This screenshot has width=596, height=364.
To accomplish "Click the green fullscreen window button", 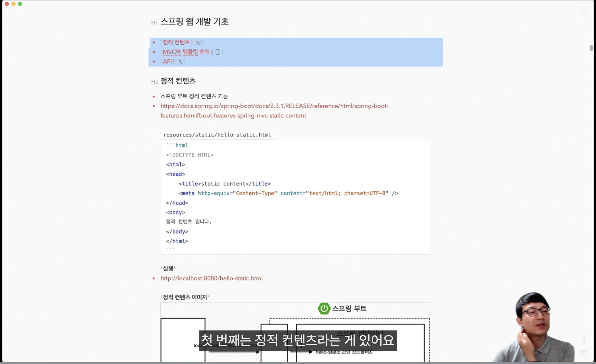I will 20,4.
